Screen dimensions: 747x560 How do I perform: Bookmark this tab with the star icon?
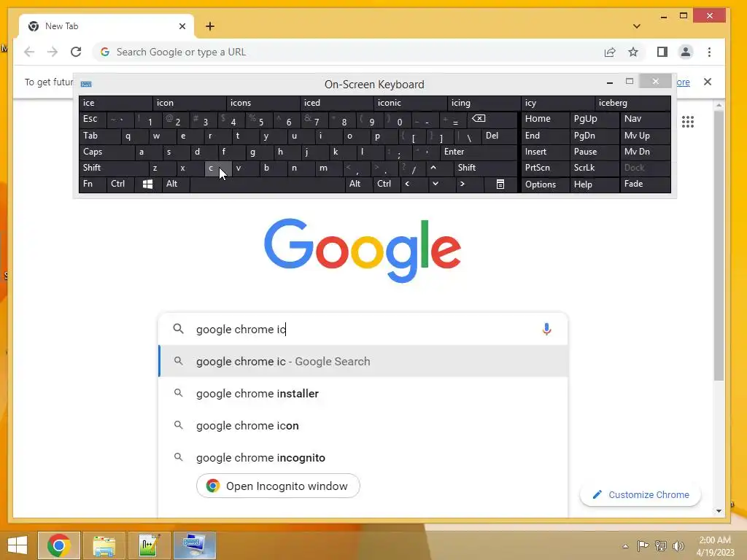632,52
